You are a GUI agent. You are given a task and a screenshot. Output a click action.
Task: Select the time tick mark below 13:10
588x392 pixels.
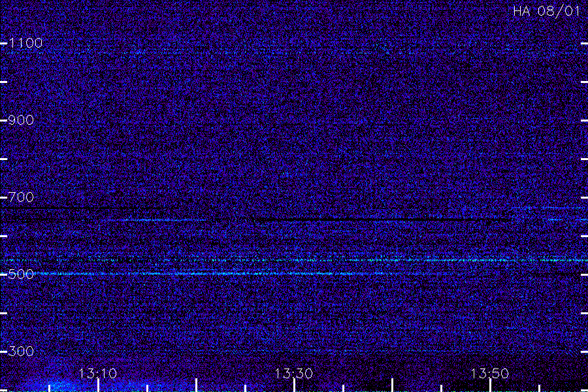click(x=98, y=385)
